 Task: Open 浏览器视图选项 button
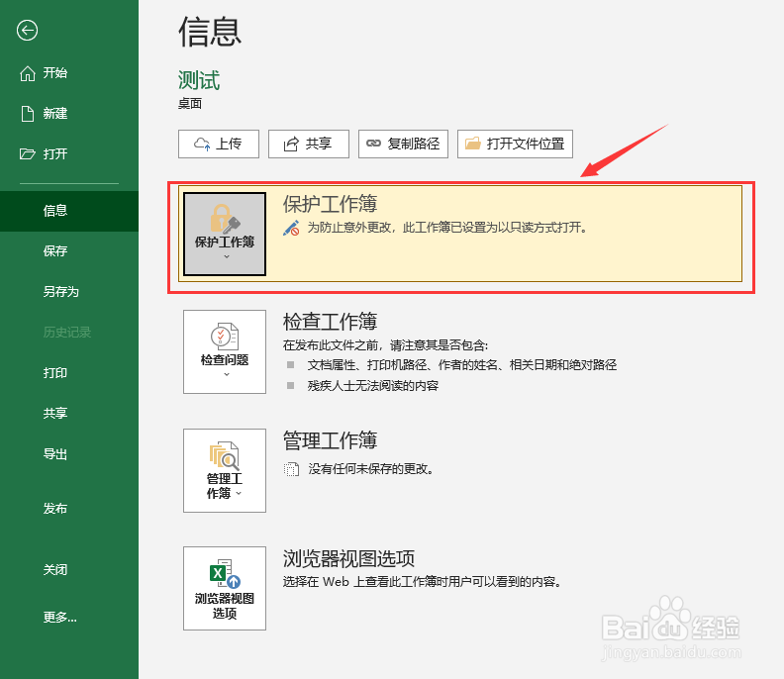(x=225, y=588)
